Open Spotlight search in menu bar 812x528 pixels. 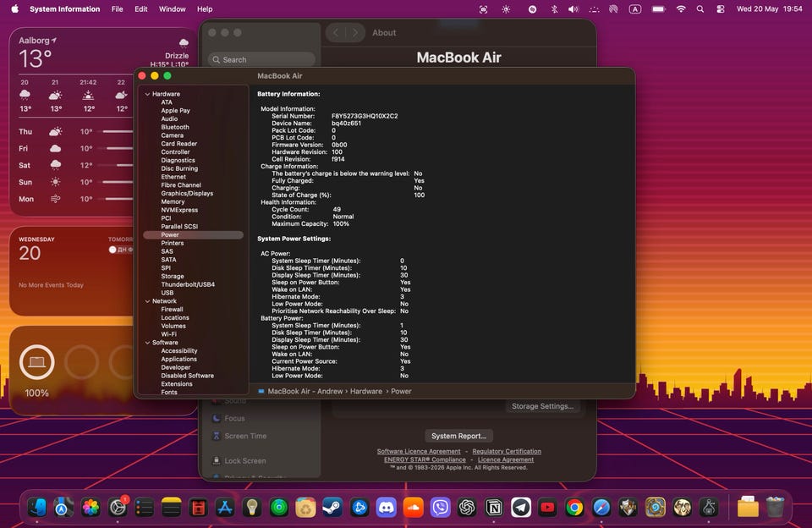pos(700,9)
